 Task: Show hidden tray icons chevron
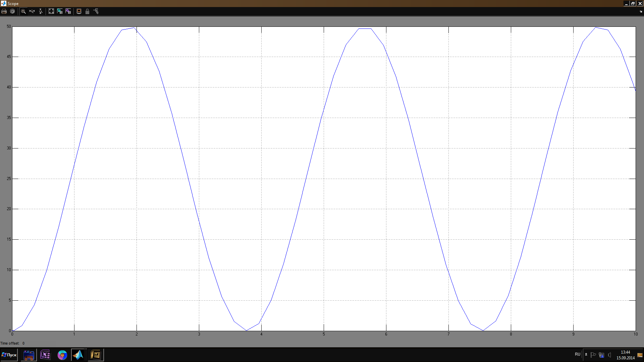(586, 355)
